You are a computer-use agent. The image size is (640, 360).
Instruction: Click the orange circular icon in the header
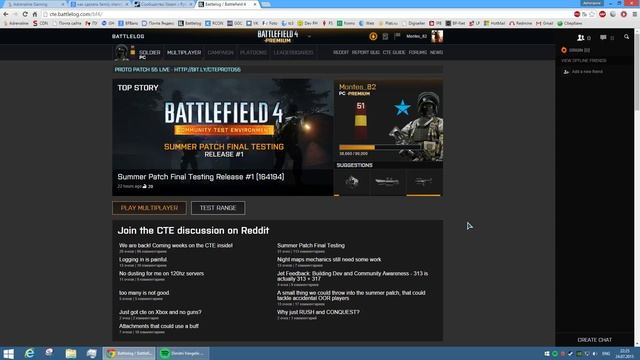coord(373,36)
